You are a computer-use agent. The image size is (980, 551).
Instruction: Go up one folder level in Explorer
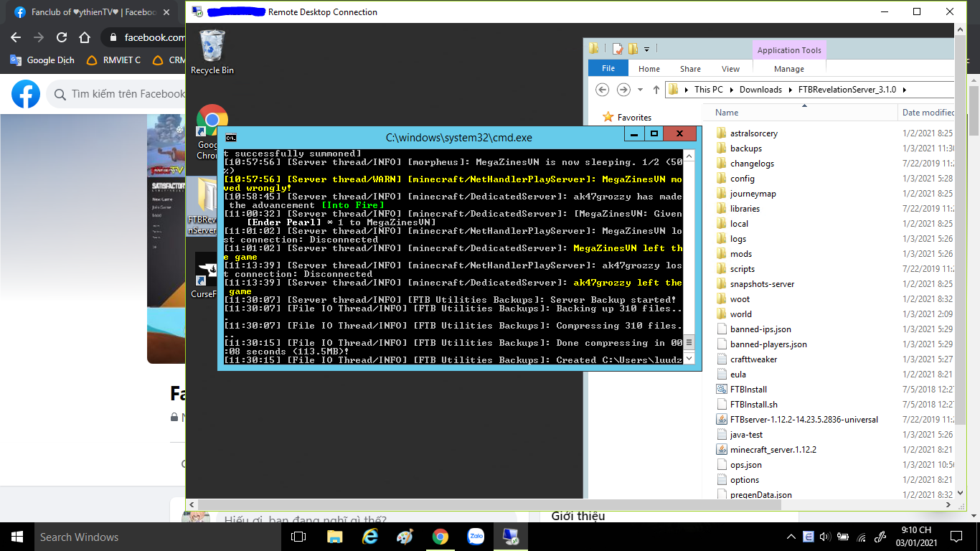click(656, 90)
